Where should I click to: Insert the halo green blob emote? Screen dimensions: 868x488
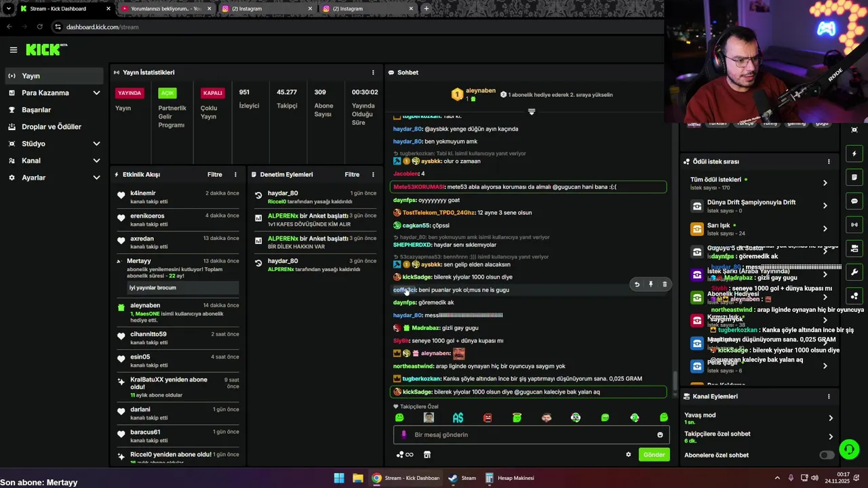tap(517, 418)
